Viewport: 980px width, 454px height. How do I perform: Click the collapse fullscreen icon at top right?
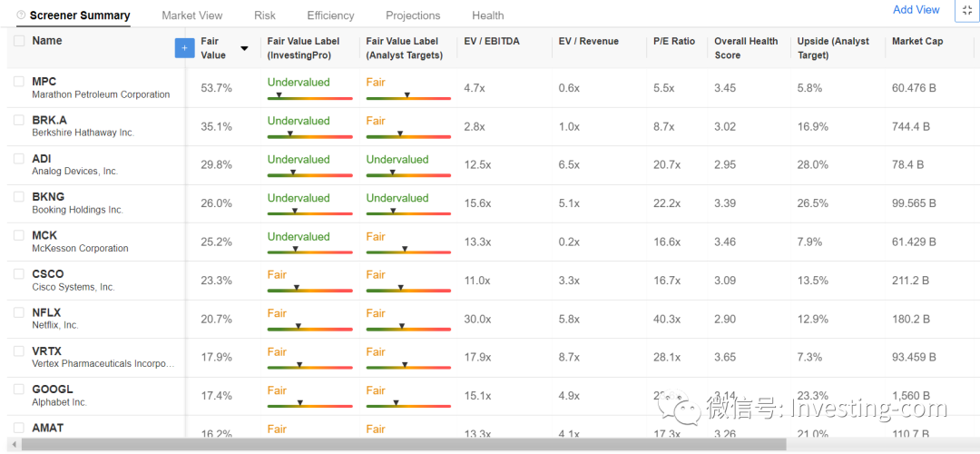[966, 11]
